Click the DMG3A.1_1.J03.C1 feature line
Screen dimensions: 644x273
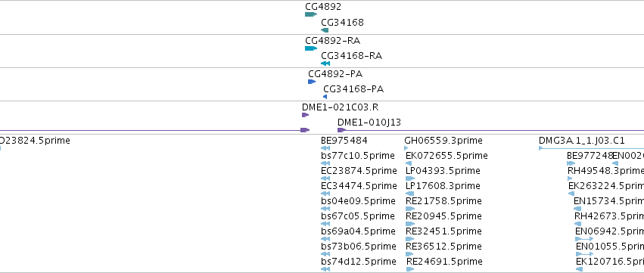[592, 148]
